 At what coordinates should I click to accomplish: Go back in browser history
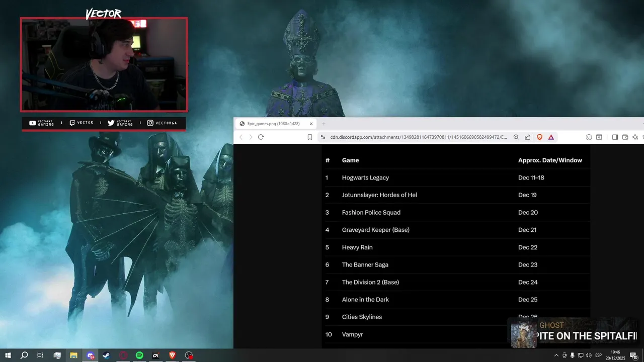pyautogui.click(x=241, y=137)
